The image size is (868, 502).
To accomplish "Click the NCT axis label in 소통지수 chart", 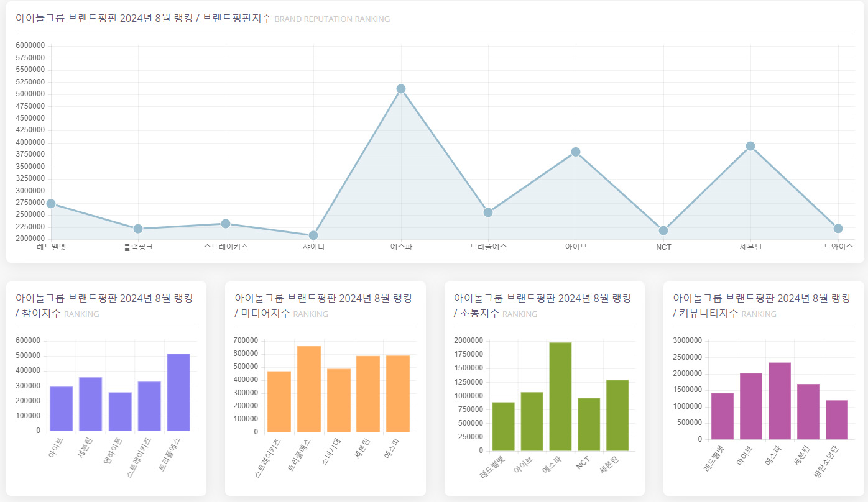I will click(583, 463).
